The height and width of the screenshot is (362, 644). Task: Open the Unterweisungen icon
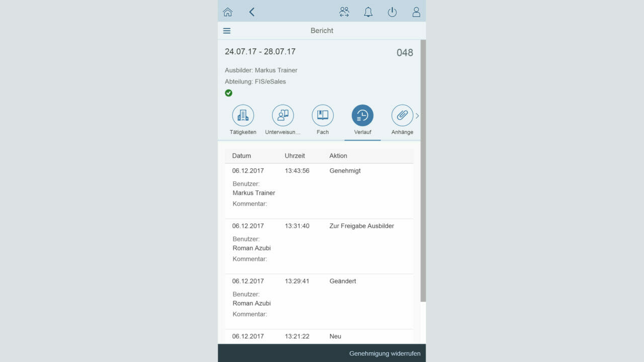coord(283,115)
